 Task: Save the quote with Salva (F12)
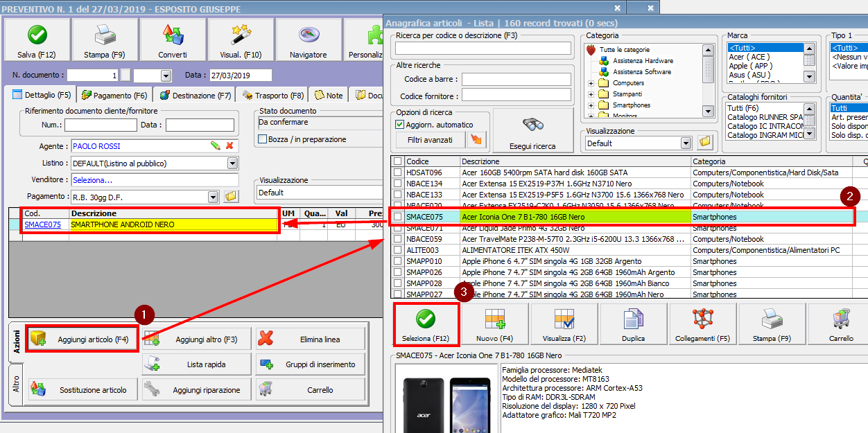pos(37,40)
